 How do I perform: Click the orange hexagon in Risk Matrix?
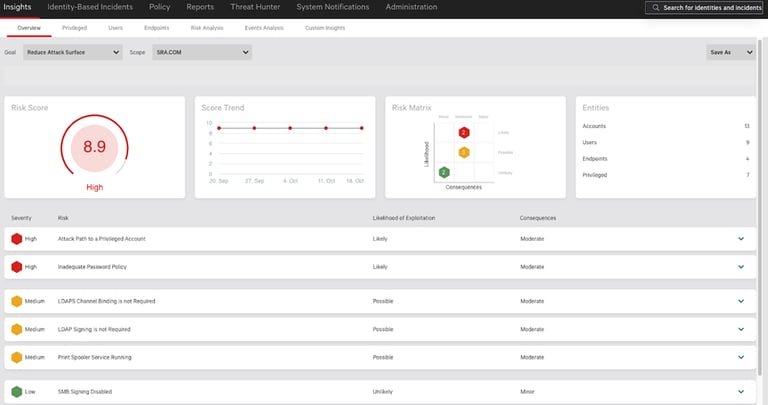(x=463, y=152)
